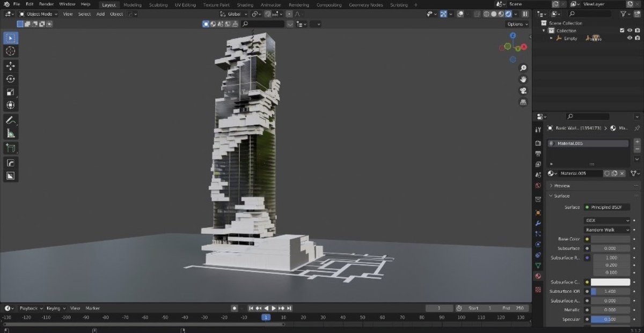Open the Object Mode dropdown
644x333 pixels.
[x=39, y=14]
